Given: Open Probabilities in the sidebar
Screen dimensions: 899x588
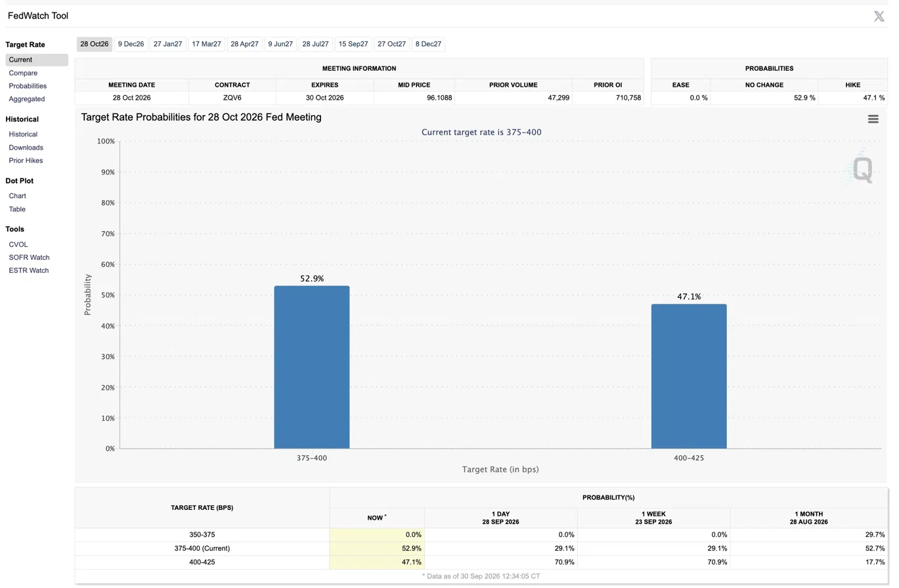Looking at the screenshot, I should click(x=28, y=86).
